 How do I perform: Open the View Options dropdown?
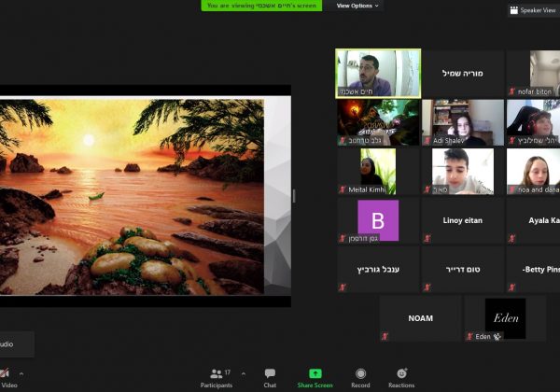coord(357,6)
